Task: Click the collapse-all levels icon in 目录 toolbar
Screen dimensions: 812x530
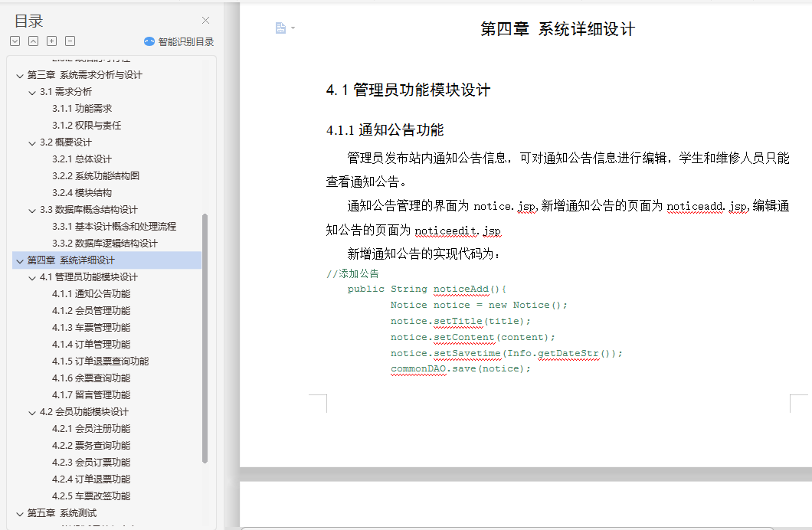Action: (33, 41)
